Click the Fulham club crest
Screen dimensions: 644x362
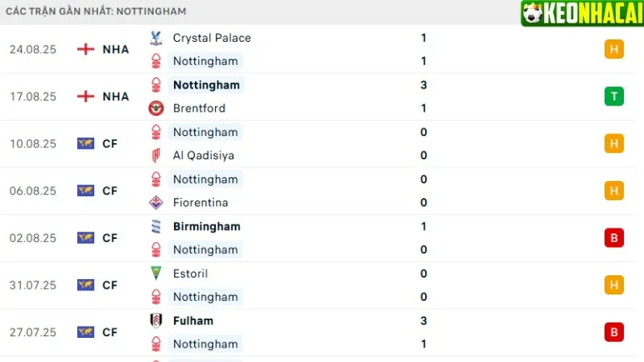pyautogui.click(x=155, y=321)
